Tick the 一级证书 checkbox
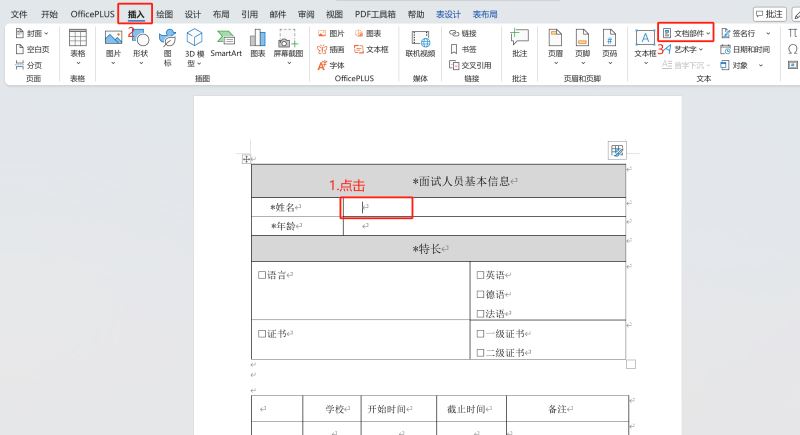The image size is (800, 435). (x=480, y=334)
